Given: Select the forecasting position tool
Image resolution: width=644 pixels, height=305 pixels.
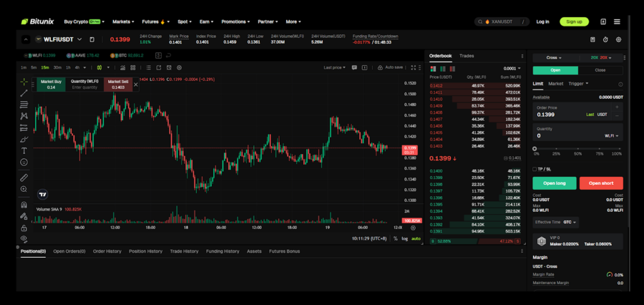Looking at the screenshot, I should point(24,128).
